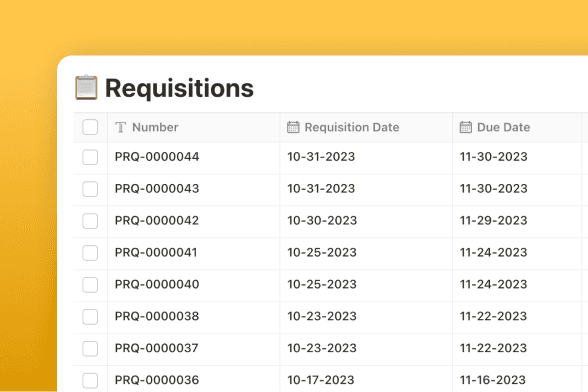Screen dimensions: 588x392
Task: Select requisition date of PRQ-0000040
Action: [x=322, y=284]
